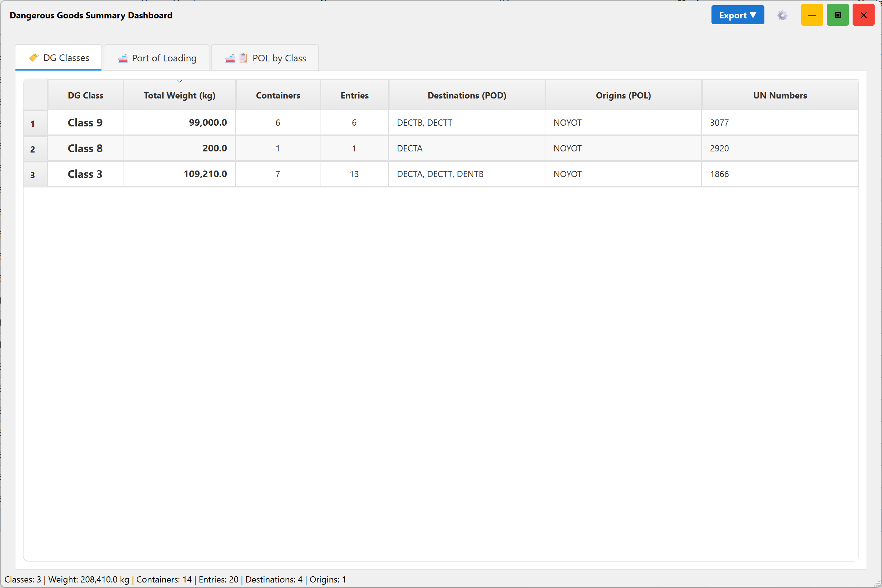Click the Destinations (POD) column header
This screenshot has height=588, width=882.
(x=467, y=95)
